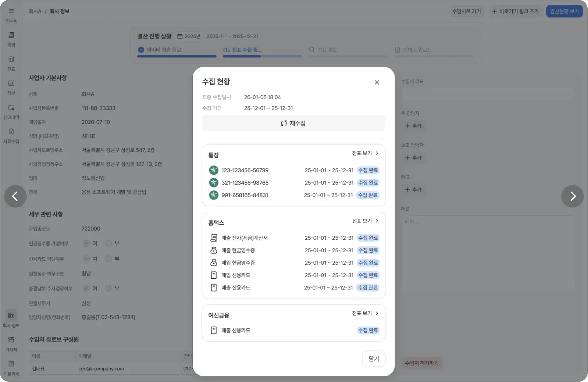Click the 전표 수집 중 progress bar
588x382 pixels.
pyautogui.click(x=262, y=56)
